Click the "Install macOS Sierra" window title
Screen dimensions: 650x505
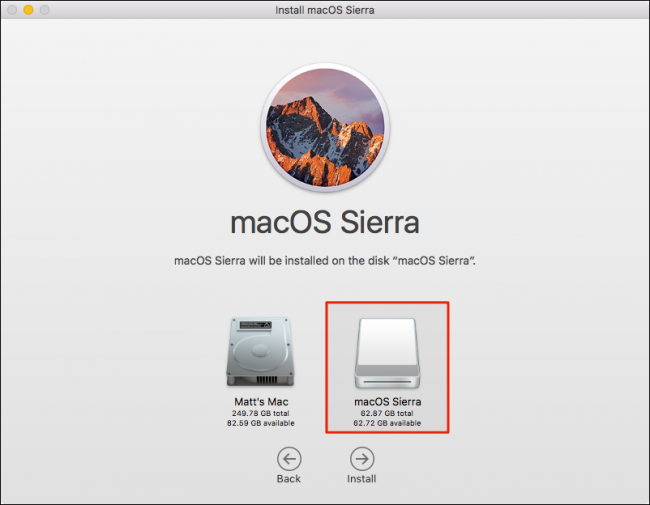point(325,10)
